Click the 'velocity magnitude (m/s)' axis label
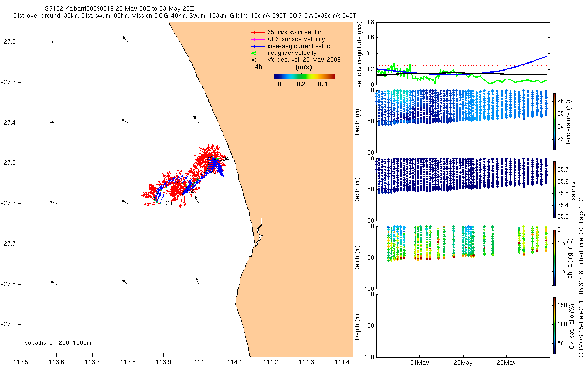588x368 pixels. coord(359,54)
